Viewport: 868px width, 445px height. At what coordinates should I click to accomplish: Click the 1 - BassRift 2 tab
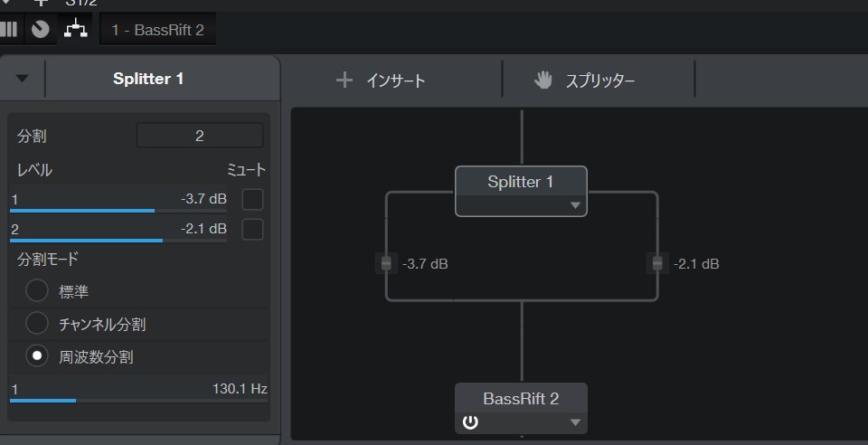point(157,30)
